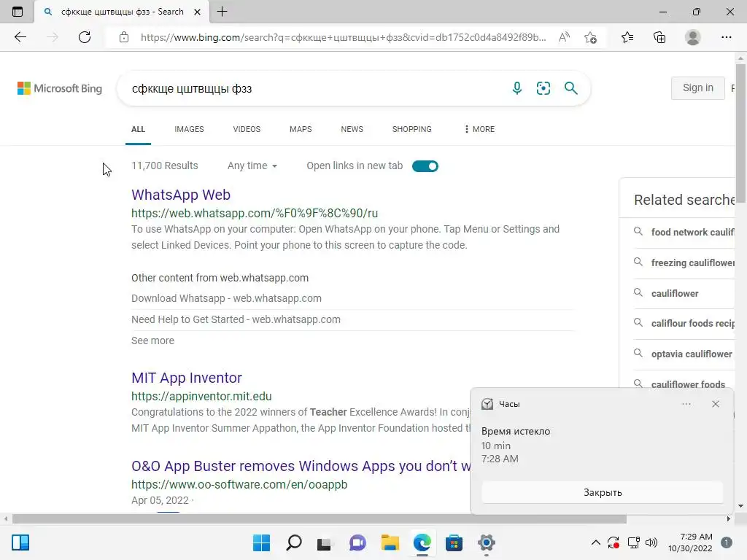
Task: View site information lock icon
Action: [124, 37]
